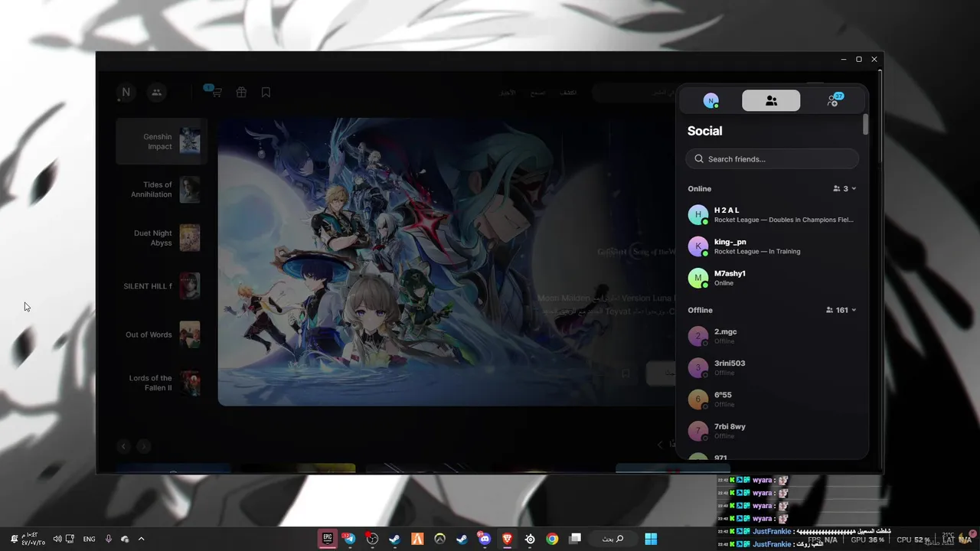Viewport: 980px width, 551px height.
Task: Open Google Chrome from the taskbar
Action: [552, 539]
